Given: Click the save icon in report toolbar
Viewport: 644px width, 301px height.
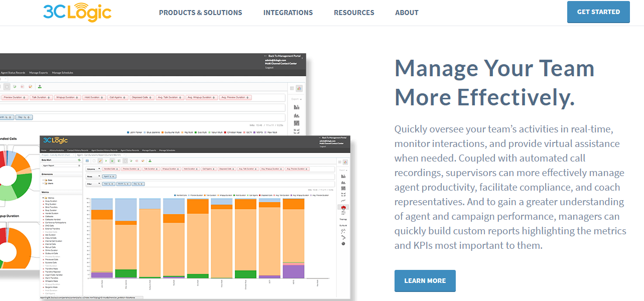Looking at the screenshot, I should pyautogui.click(x=87, y=161).
